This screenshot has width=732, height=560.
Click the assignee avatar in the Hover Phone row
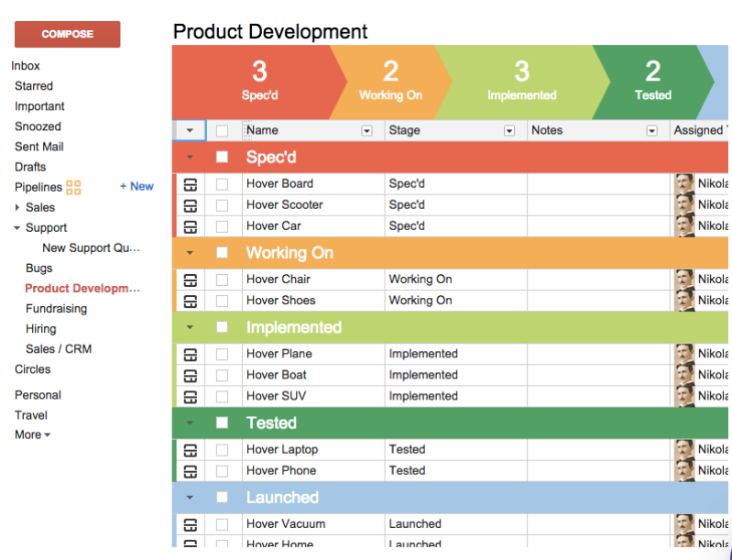(x=684, y=471)
